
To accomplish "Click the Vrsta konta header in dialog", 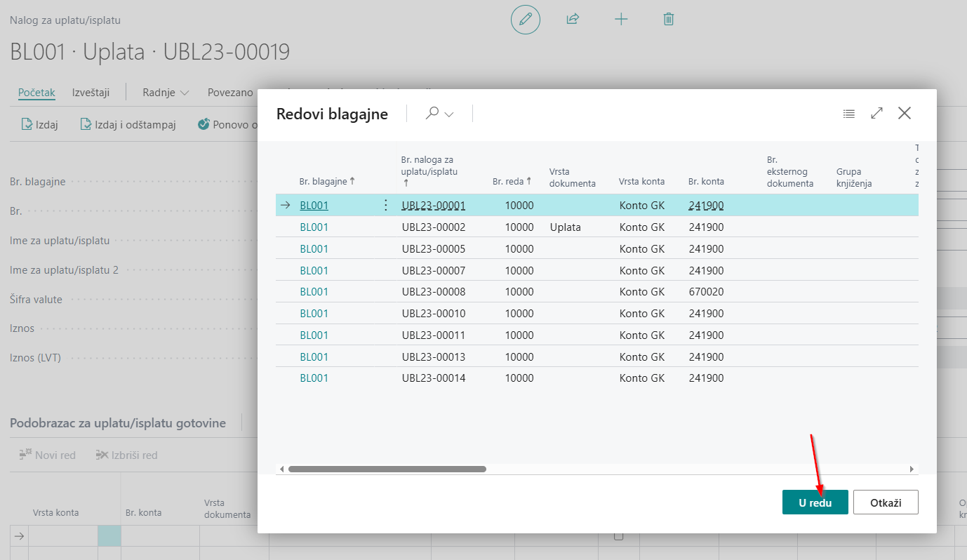I will click(x=641, y=181).
